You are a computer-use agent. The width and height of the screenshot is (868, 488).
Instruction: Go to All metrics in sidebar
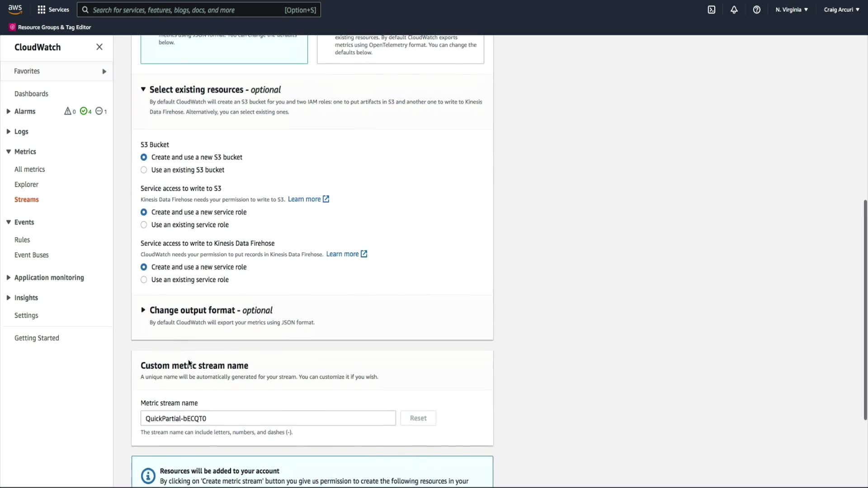point(30,169)
